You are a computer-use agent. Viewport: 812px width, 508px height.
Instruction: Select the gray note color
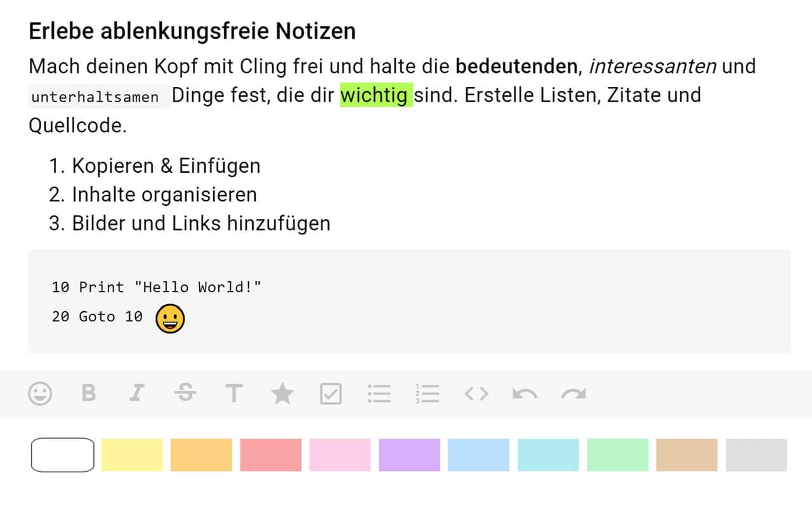[x=756, y=455]
